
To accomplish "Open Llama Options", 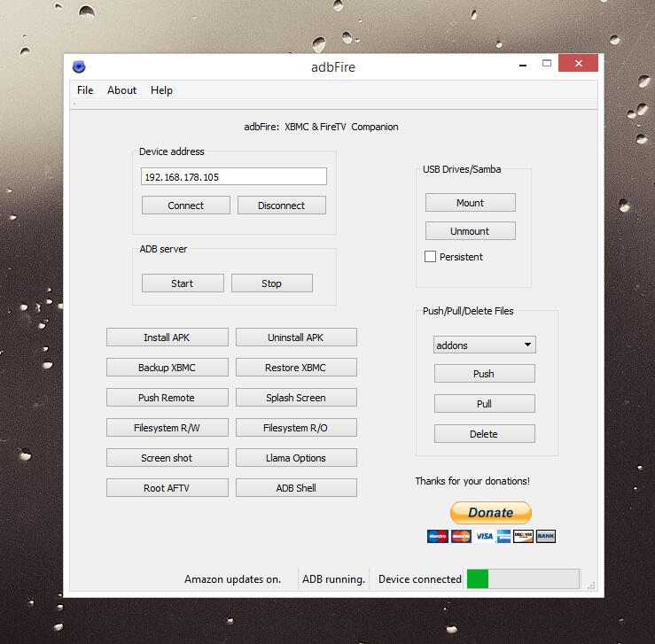I will [x=296, y=457].
